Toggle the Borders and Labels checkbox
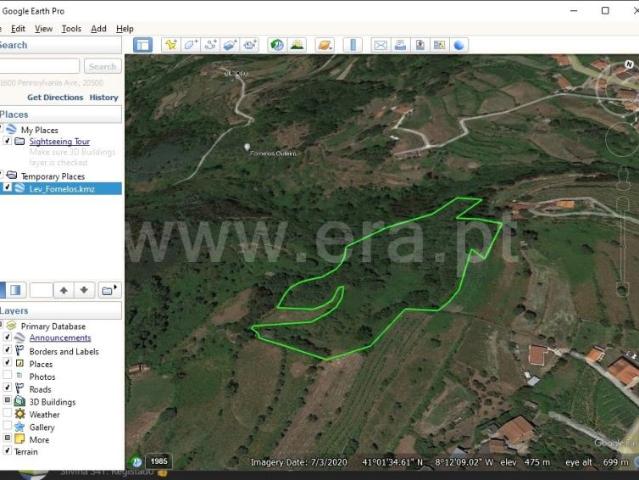The image size is (639, 480). pos(7,350)
